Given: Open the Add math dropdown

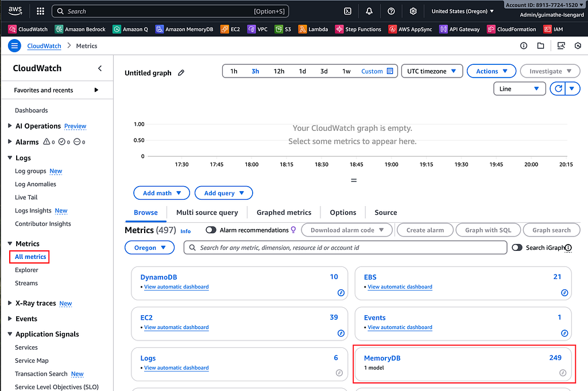Looking at the screenshot, I should click(x=161, y=193).
